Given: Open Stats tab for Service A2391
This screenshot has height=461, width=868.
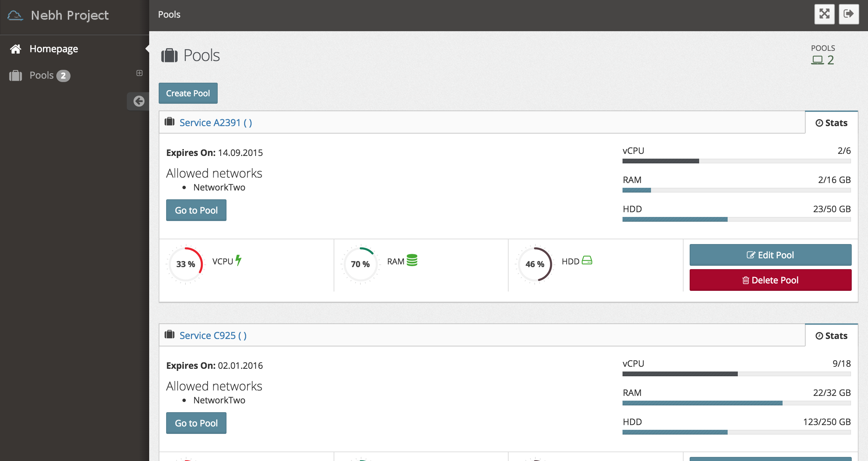Looking at the screenshot, I should (x=831, y=123).
